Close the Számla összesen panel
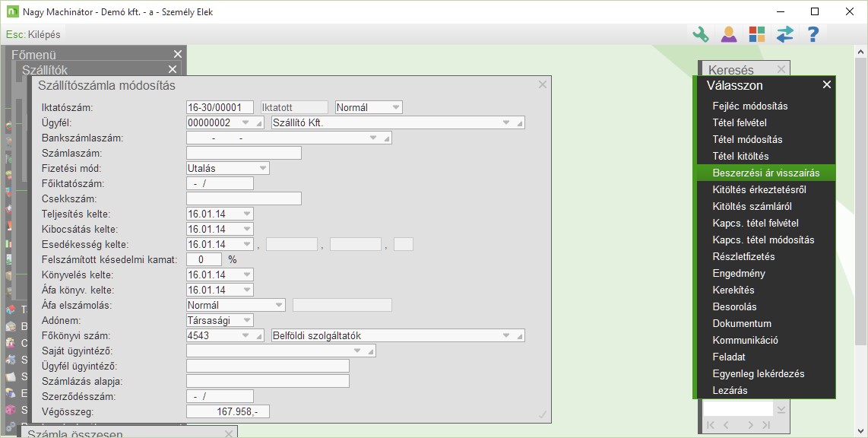The height and width of the screenshot is (438, 868). click(229, 433)
